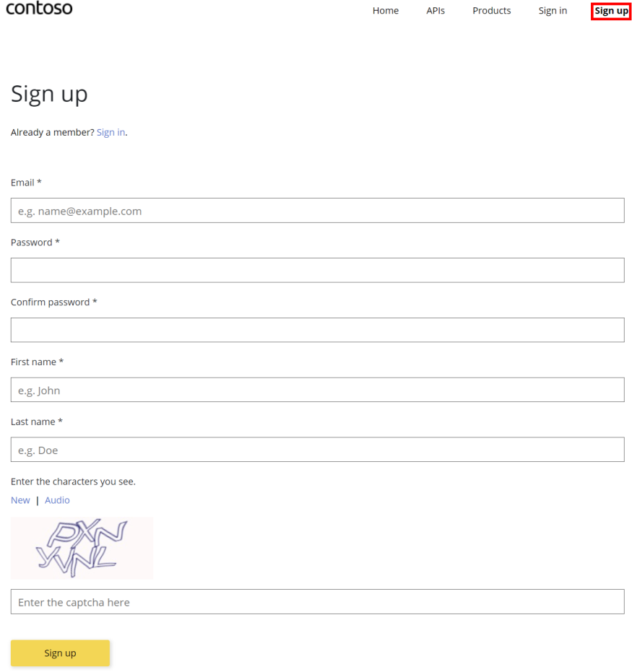Viewport: 632px width, 672px height.
Task: Click the Email field label
Action: [x=22, y=182]
